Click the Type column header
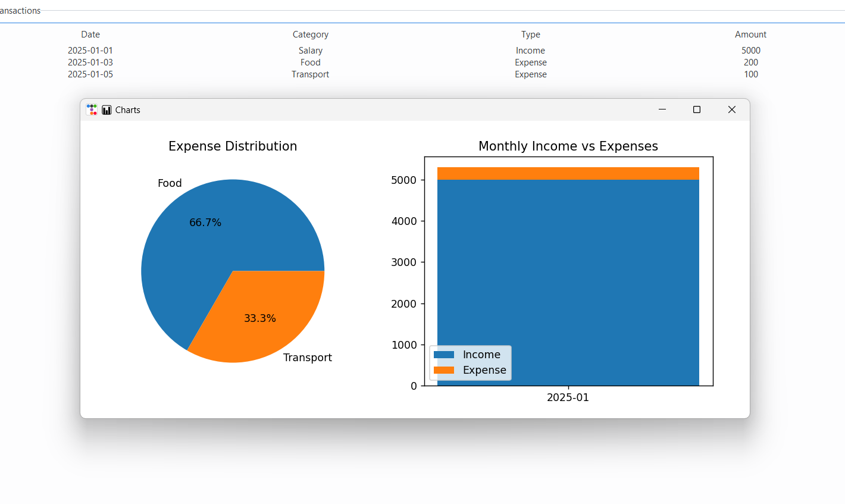This screenshot has width=845, height=504. (x=530, y=34)
